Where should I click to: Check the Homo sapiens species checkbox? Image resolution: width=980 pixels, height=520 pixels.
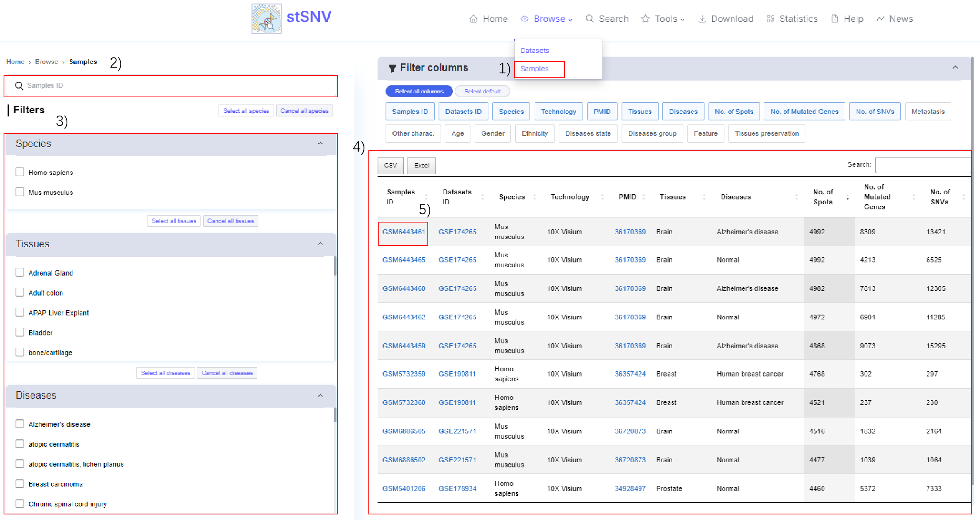tap(20, 172)
